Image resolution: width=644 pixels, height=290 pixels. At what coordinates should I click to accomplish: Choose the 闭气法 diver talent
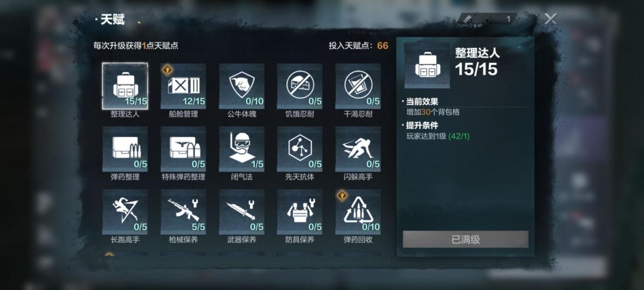click(241, 149)
